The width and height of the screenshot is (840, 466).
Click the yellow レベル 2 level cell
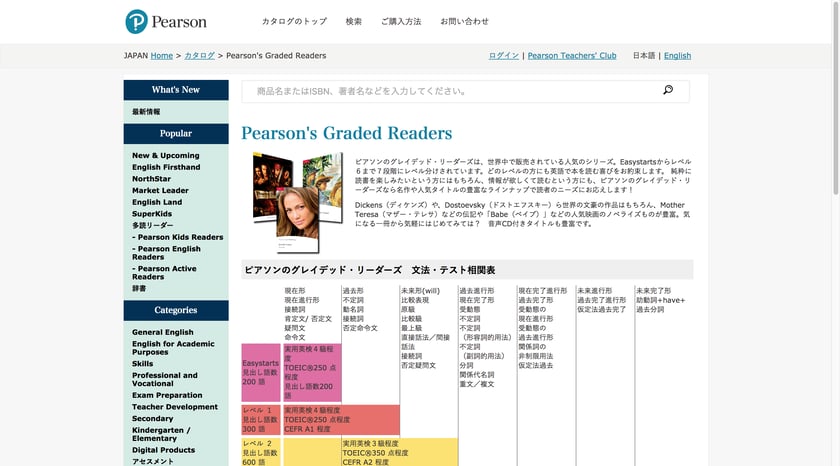(x=260, y=452)
